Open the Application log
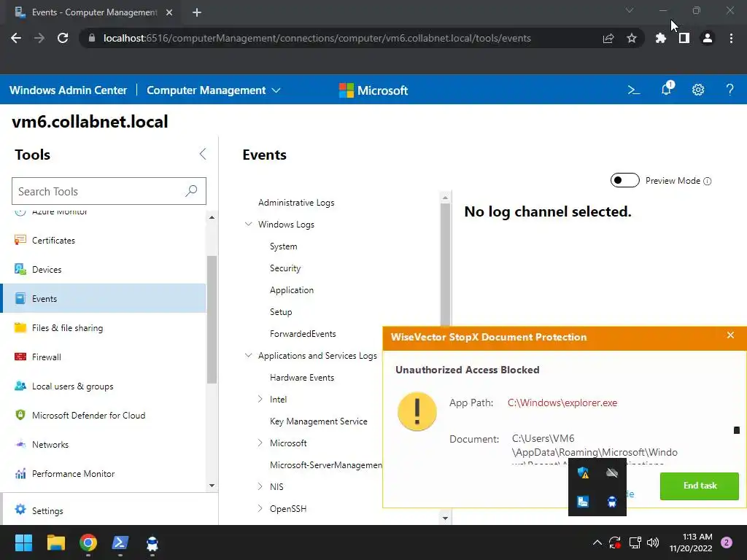 292,290
